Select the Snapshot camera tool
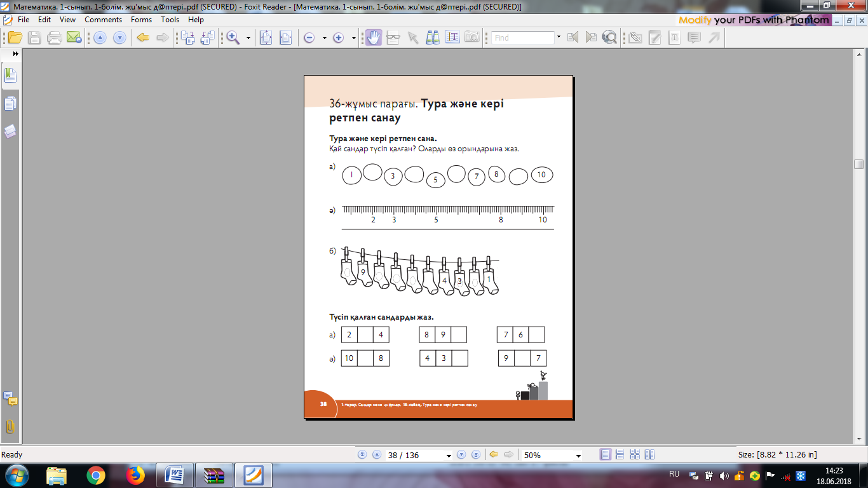868x488 pixels. click(472, 37)
